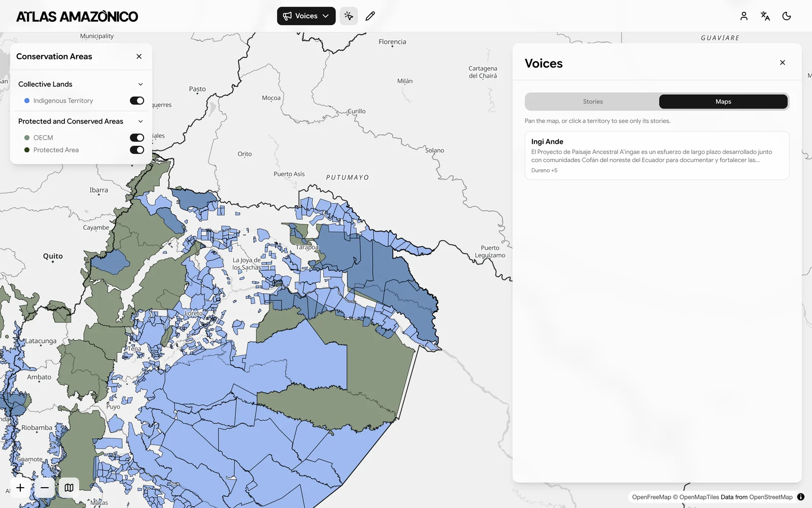The width and height of the screenshot is (812, 508).
Task: Toggle the OECM layer switch
Action: (x=137, y=138)
